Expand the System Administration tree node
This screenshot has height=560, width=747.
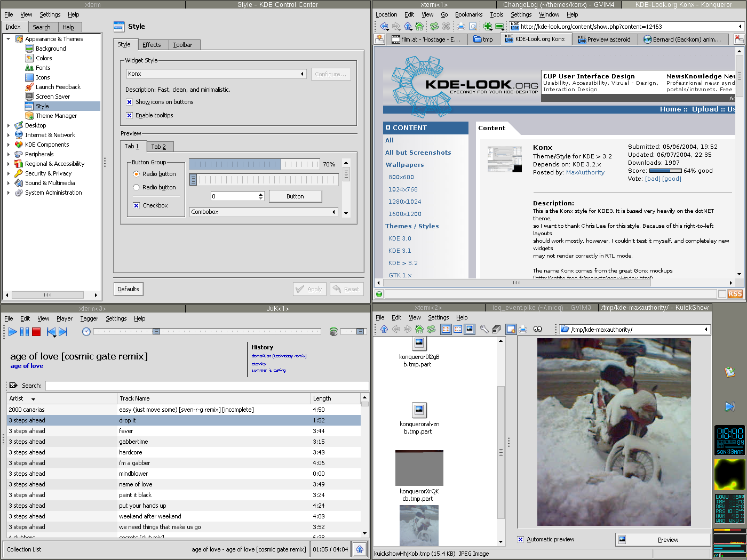pos(9,193)
